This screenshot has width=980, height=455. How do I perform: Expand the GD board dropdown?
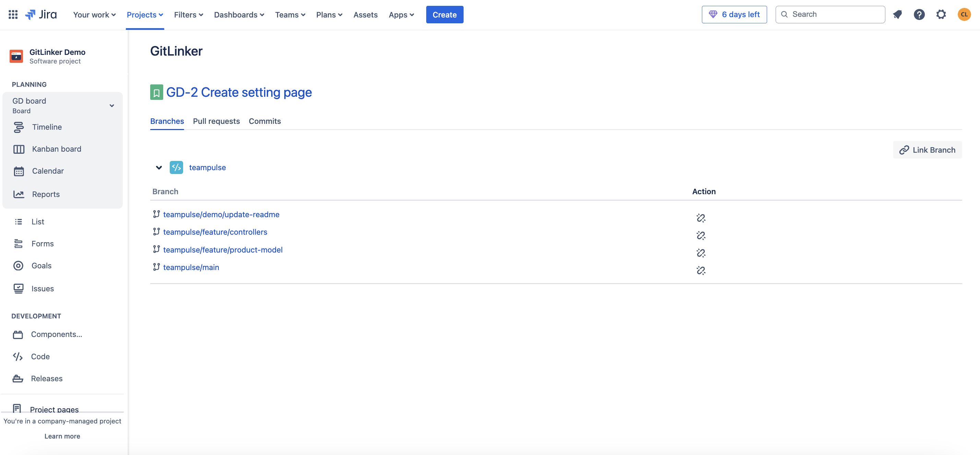pos(111,105)
